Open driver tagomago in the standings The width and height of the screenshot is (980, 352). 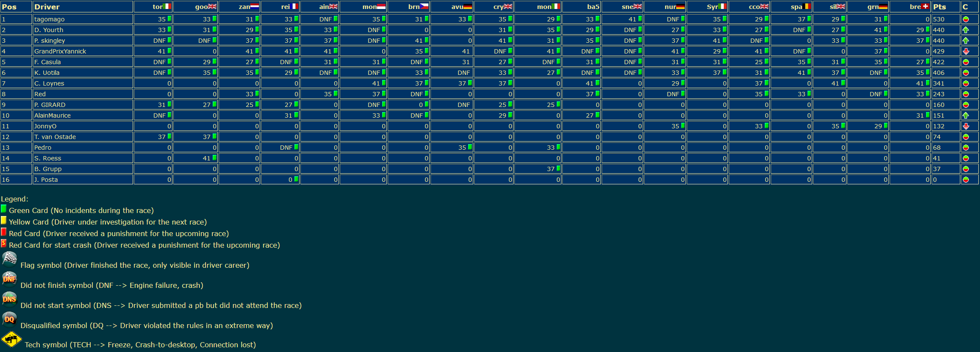(50, 19)
